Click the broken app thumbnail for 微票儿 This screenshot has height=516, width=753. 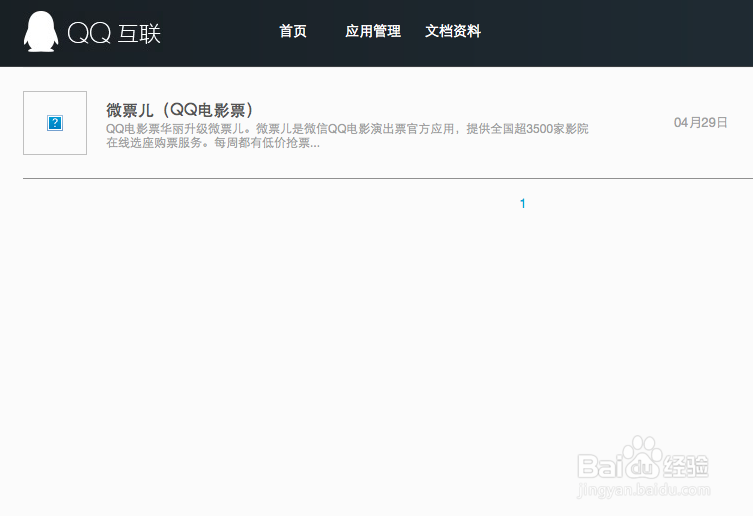click(x=55, y=123)
